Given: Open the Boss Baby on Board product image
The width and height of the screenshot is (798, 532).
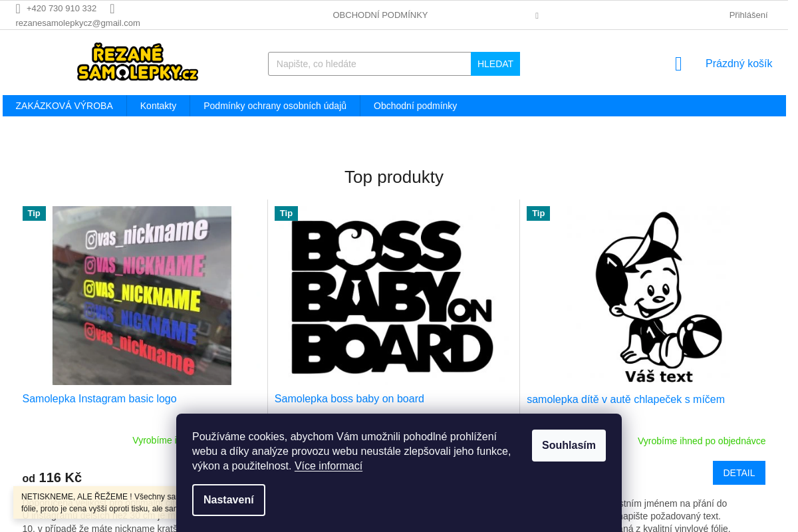Looking at the screenshot, I should (x=394, y=295).
